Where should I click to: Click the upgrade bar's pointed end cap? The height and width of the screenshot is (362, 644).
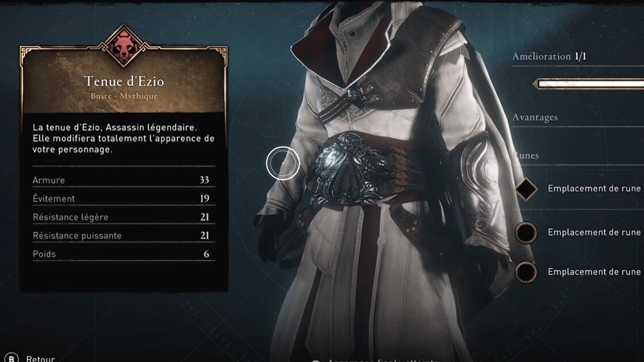tap(535, 84)
